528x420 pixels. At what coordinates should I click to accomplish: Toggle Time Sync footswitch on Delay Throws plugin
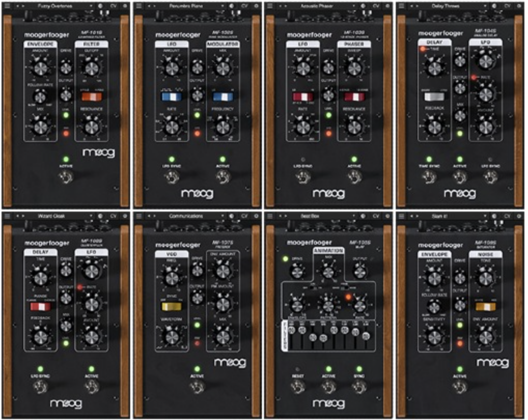(x=428, y=177)
